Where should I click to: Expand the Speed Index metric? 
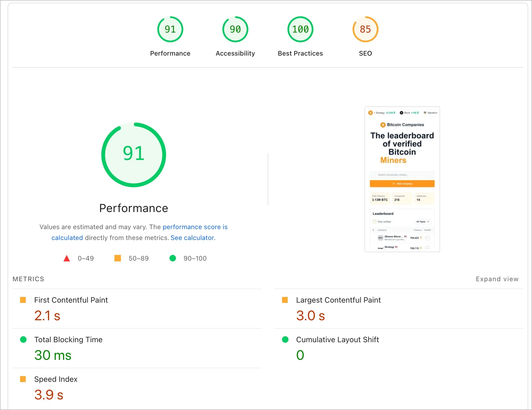[x=137, y=388]
